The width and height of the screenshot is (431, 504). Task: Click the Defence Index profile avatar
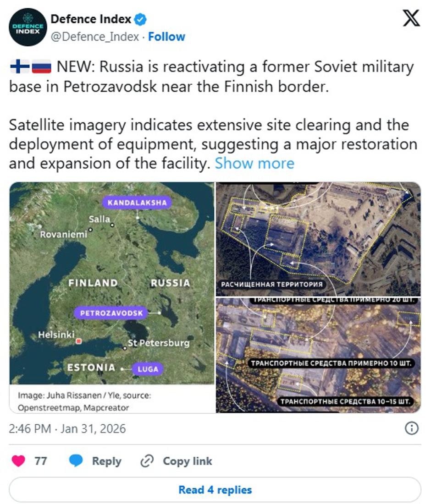point(28,27)
